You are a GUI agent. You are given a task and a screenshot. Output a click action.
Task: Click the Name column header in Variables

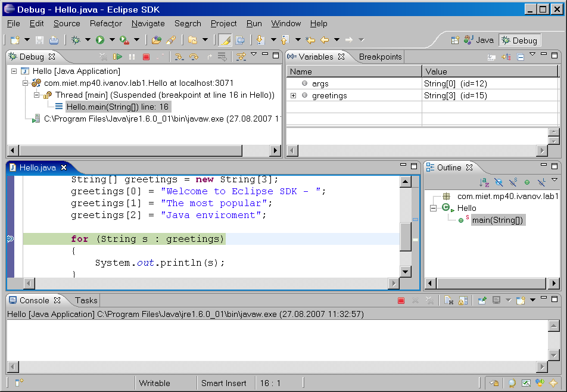354,71
